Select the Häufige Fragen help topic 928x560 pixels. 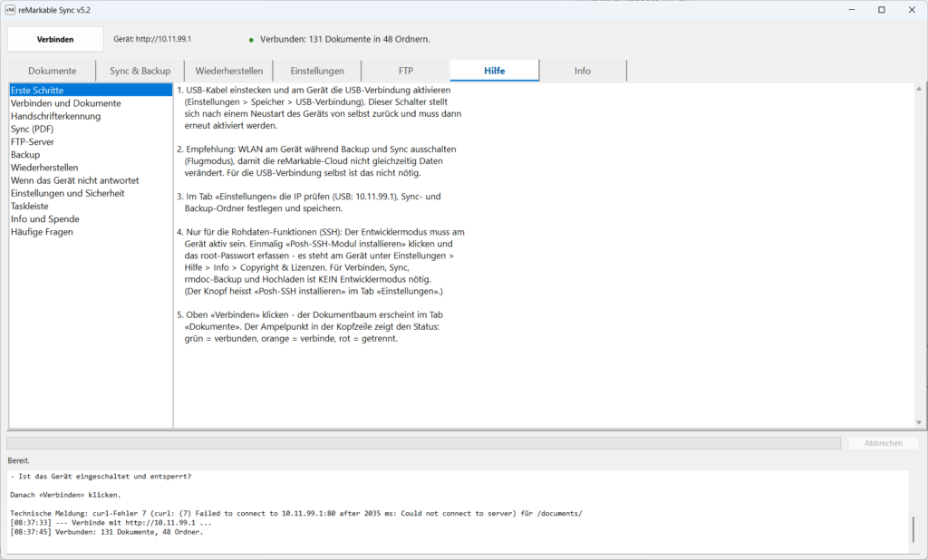(91, 232)
